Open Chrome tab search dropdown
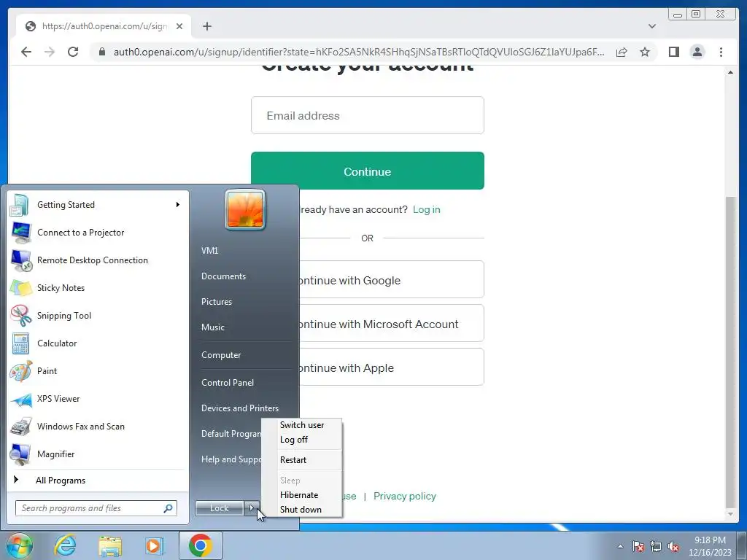The image size is (747, 560). point(651,26)
